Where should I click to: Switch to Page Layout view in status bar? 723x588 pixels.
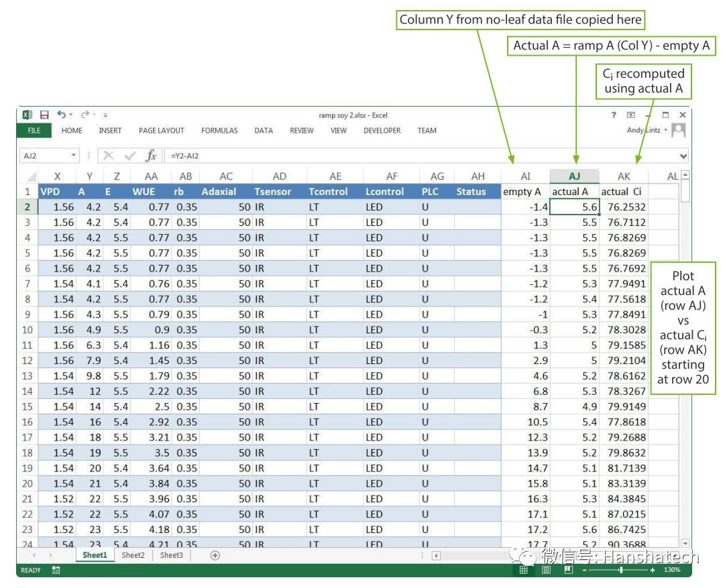pyautogui.click(x=546, y=571)
